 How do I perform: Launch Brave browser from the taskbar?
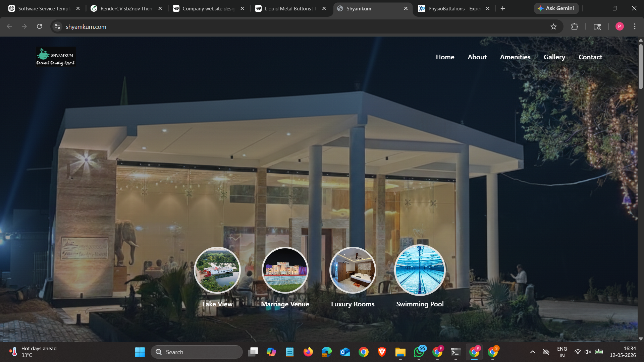pos(382,352)
